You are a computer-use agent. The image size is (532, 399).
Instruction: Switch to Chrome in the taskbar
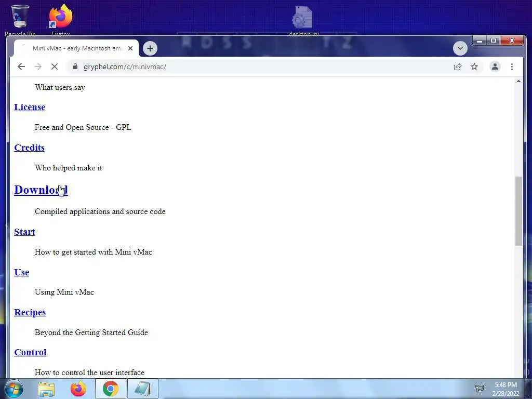click(110, 389)
